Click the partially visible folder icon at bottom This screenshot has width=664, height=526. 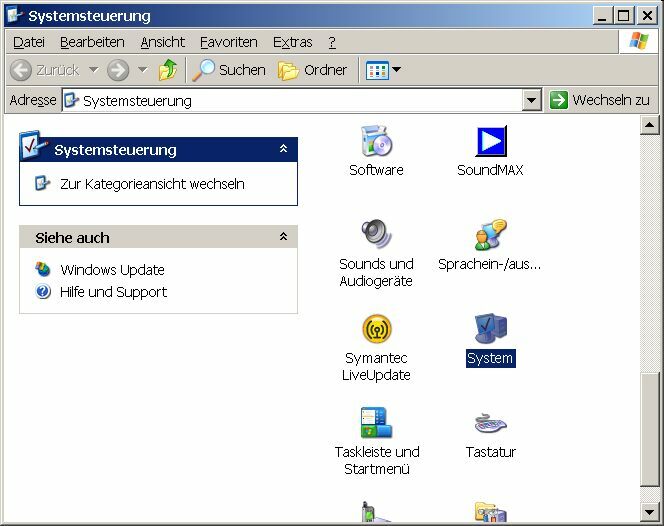[490, 512]
